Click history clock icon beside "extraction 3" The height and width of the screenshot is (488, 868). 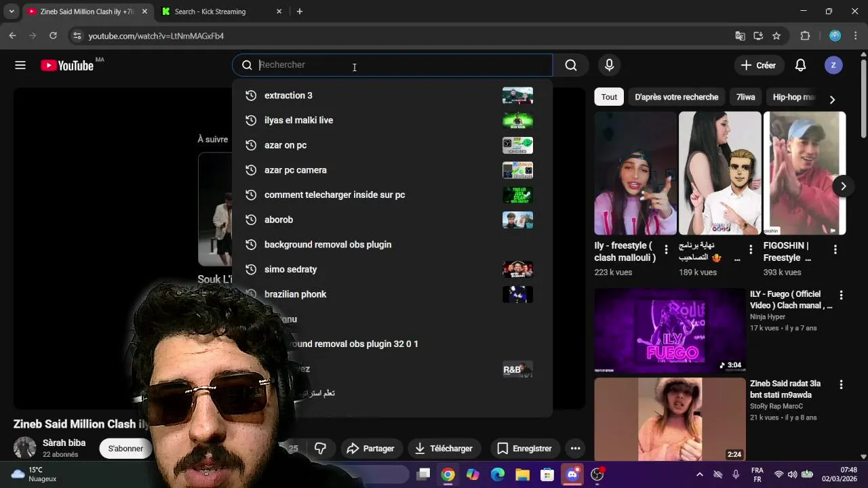click(251, 96)
